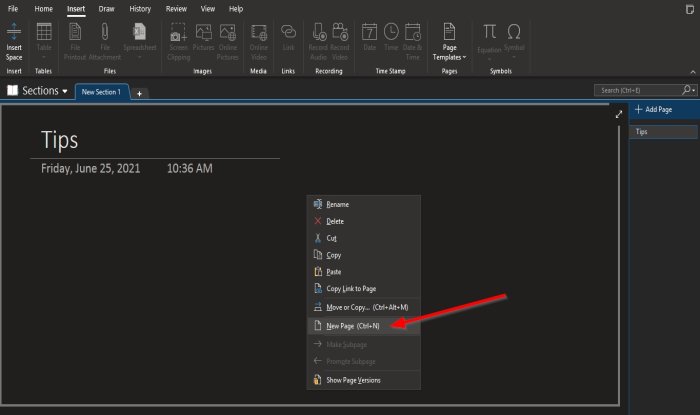Image resolution: width=700 pixels, height=415 pixels.
Task: Click the Insert Space icon
Action: point(14,32)
